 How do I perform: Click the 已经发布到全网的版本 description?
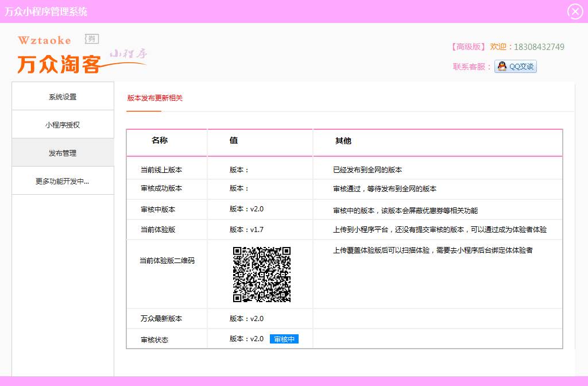[x=367, y=169]
